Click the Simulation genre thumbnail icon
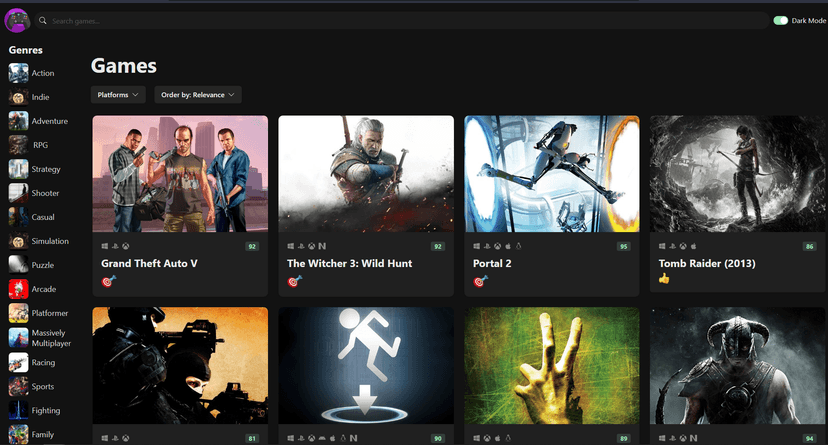 18,241
